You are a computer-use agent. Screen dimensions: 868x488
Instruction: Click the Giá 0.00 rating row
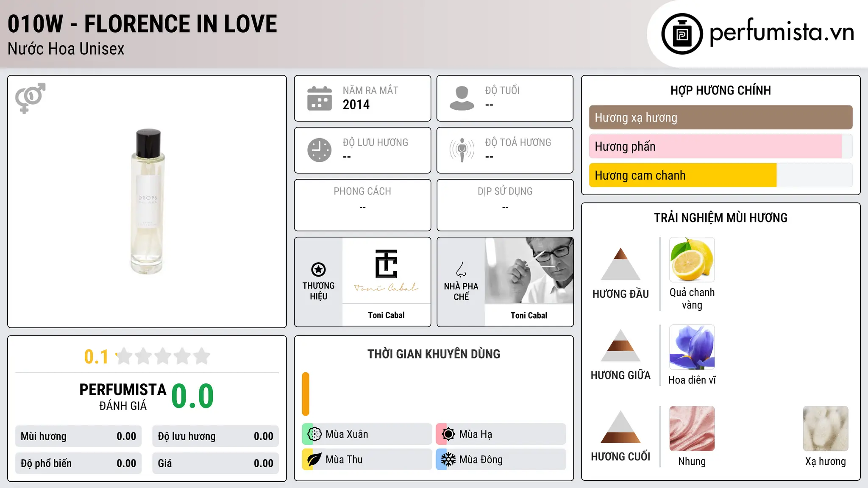216,463
